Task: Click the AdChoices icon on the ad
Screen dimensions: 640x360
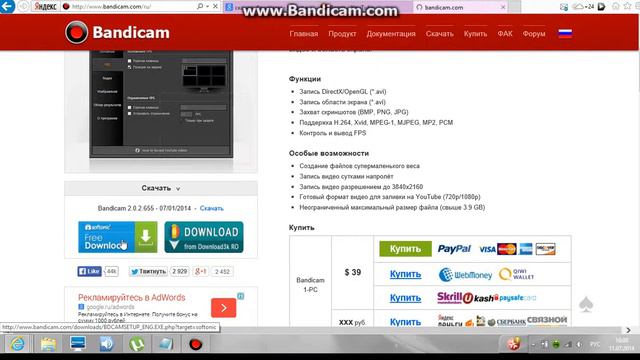Action: coord(241,296)
